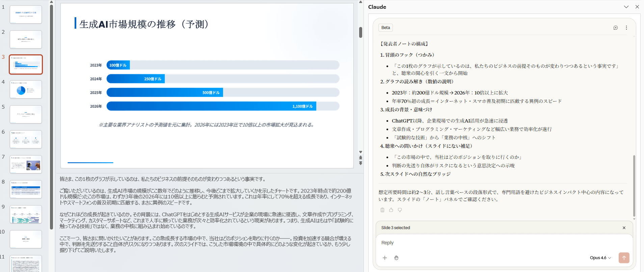Click the Claude chat vertical scrollbar

[634, 186]
